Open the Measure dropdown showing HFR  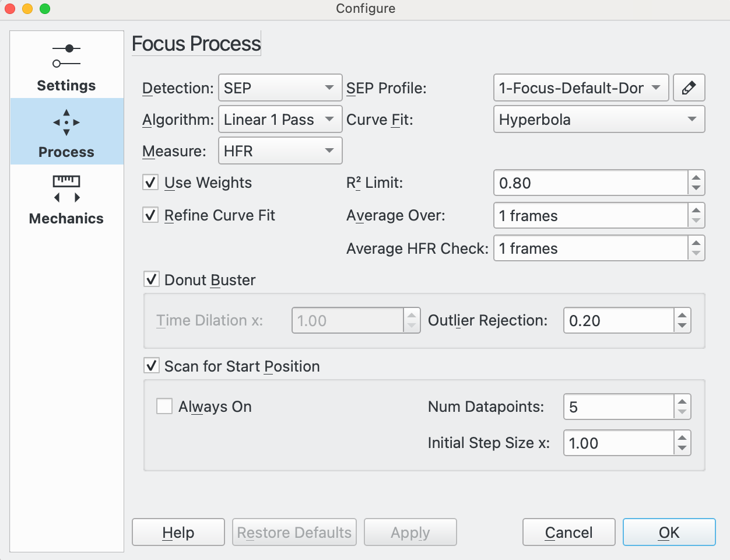coord(280,150)
